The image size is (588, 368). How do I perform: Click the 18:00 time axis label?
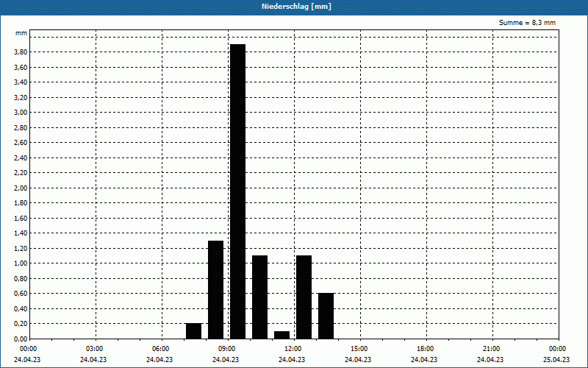click(x=426, y=349)
